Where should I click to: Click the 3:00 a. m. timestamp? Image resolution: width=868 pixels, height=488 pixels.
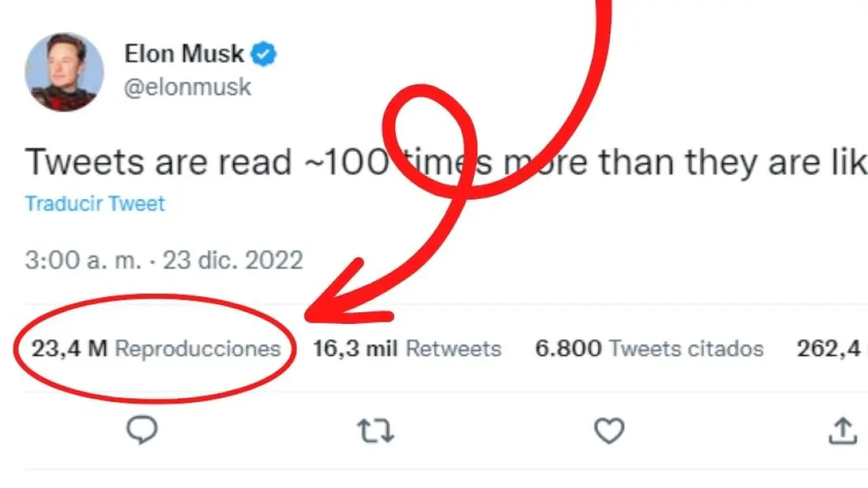[83, 260]
